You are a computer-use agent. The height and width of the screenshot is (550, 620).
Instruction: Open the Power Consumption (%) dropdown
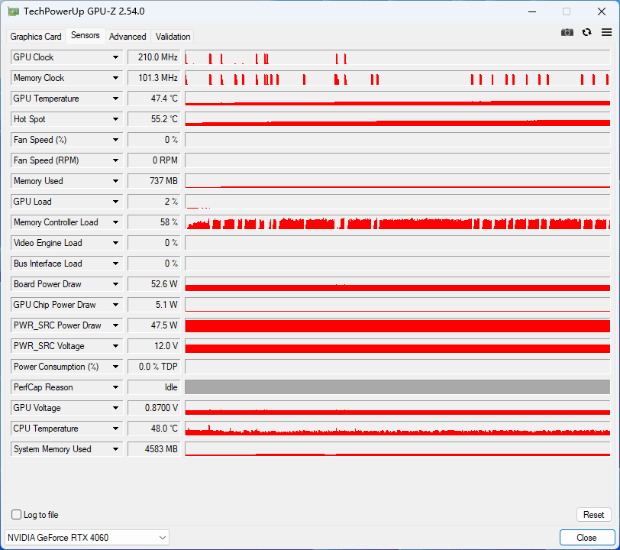[x=115, y=367]
